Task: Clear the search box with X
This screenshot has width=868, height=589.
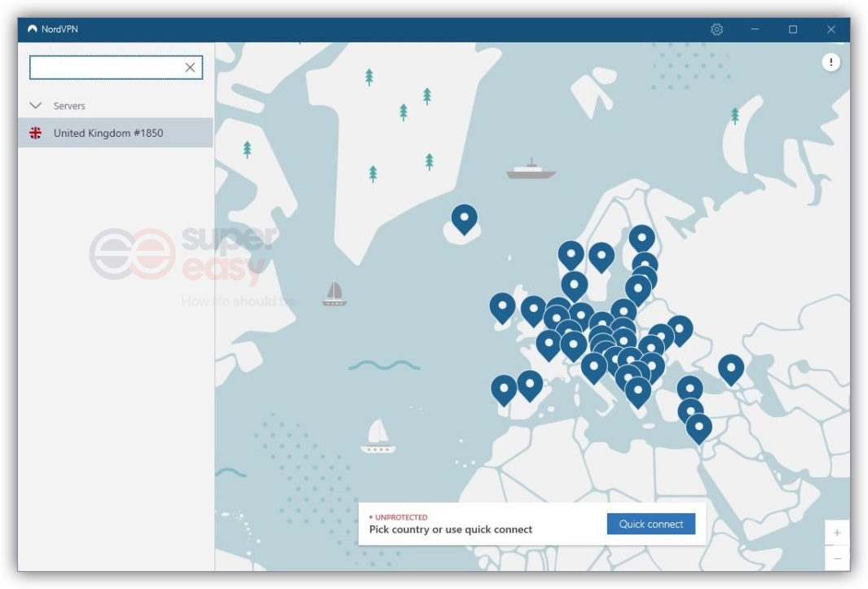Action: tap(190, 68)
